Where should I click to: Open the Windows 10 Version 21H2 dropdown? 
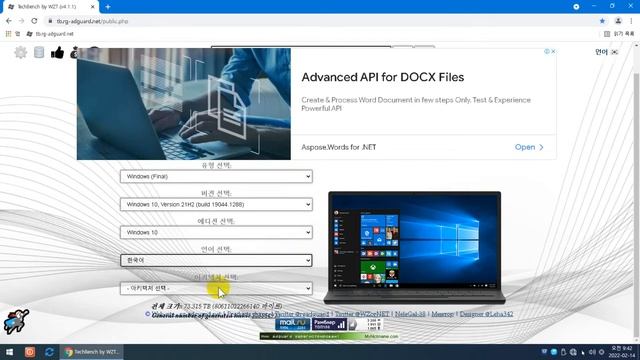[216, 204]
